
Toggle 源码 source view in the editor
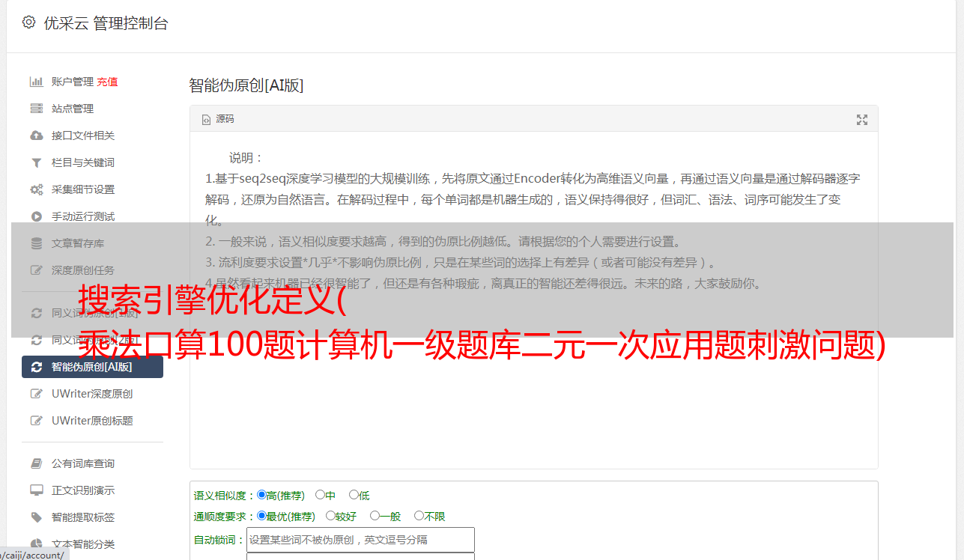point(218,119)
